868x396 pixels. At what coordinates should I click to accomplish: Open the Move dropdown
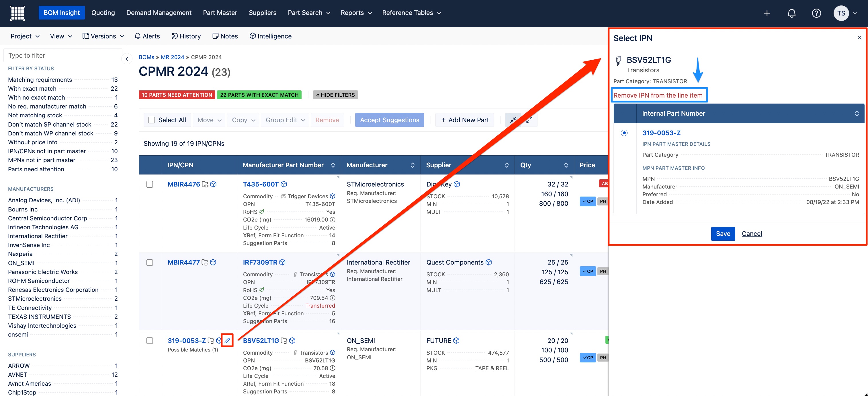209,120
